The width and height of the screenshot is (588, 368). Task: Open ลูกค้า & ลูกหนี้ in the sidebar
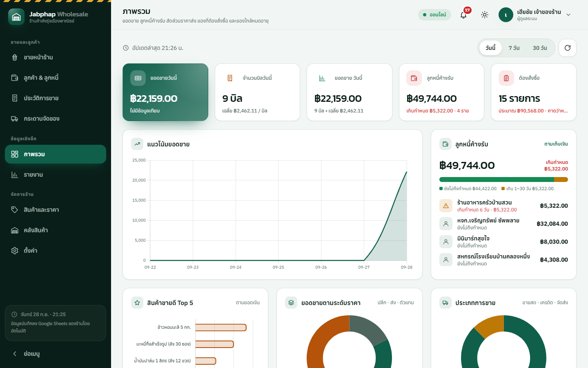[x=56, y=78]
